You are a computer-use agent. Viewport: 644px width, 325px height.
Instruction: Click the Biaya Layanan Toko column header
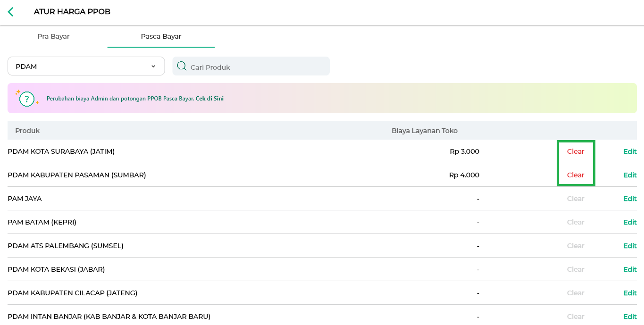point(425,131)
